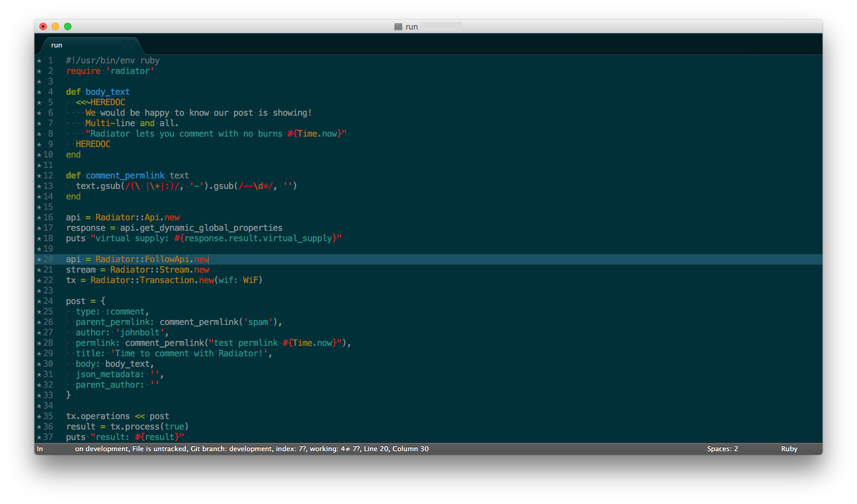Click on "get_dynamic_global_properties" method call
The image size is (857, 504).
201,228
